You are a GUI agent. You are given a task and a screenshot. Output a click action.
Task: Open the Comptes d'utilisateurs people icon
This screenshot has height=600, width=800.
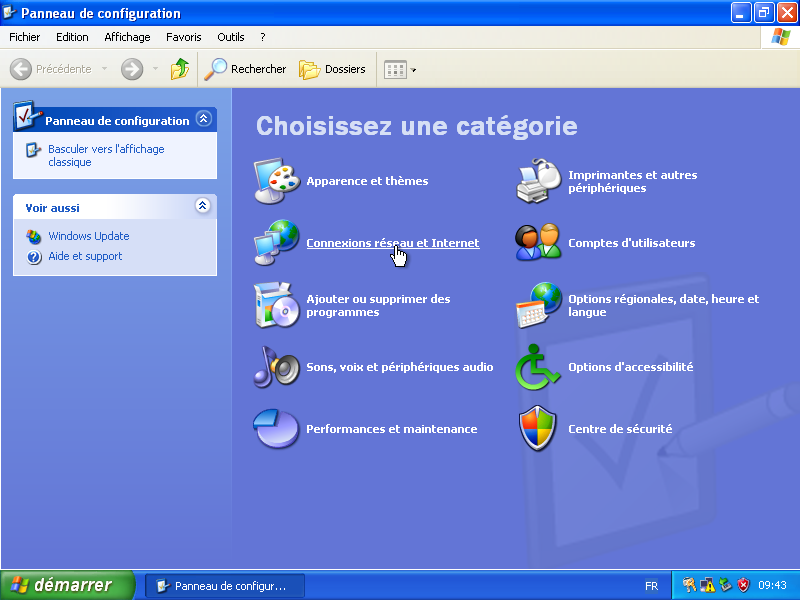coord(538,242)
